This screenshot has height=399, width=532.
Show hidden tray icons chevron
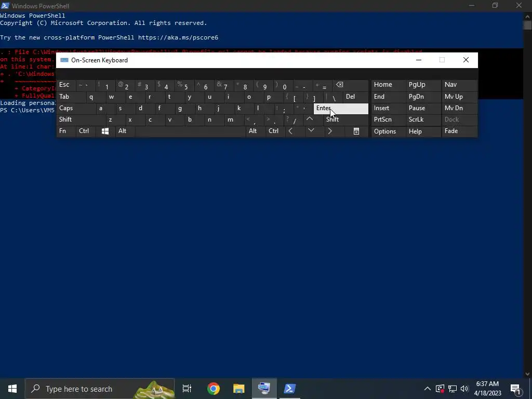(x=427, y=389)
